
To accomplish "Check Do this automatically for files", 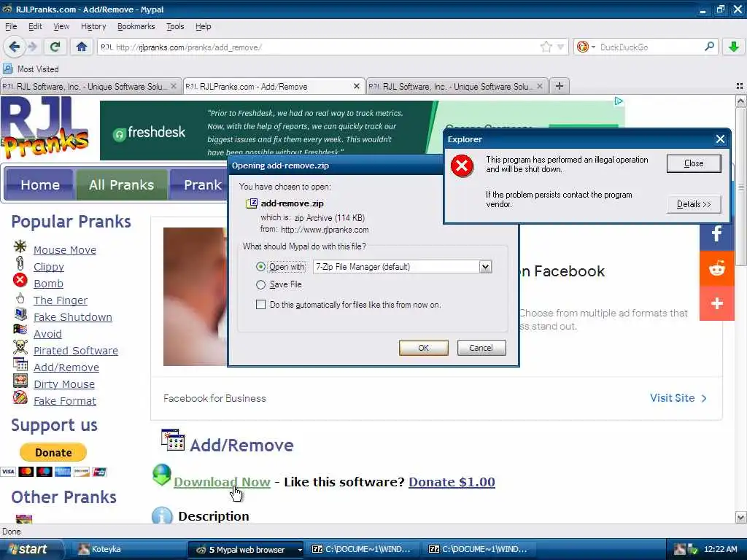I will pyautogui.click(x=260, y=304).
